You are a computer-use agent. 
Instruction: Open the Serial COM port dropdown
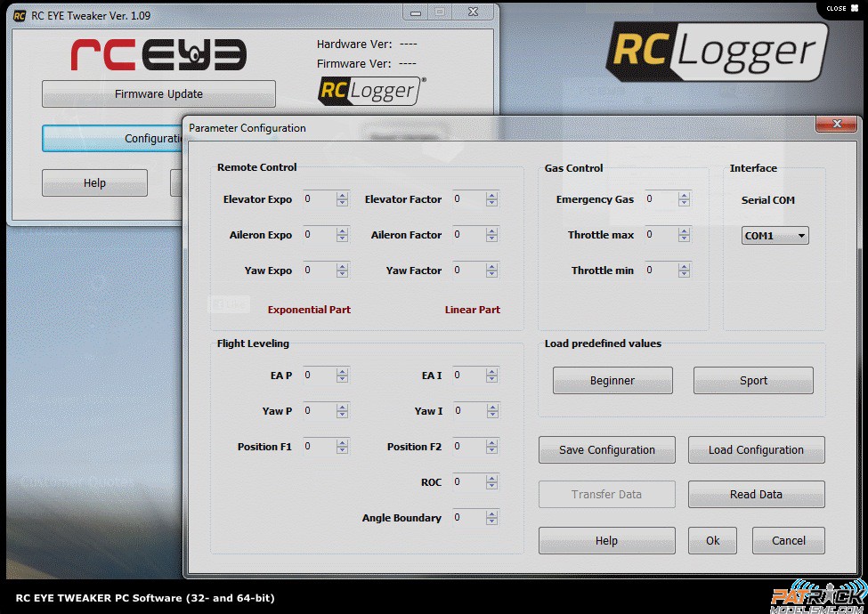775,236
